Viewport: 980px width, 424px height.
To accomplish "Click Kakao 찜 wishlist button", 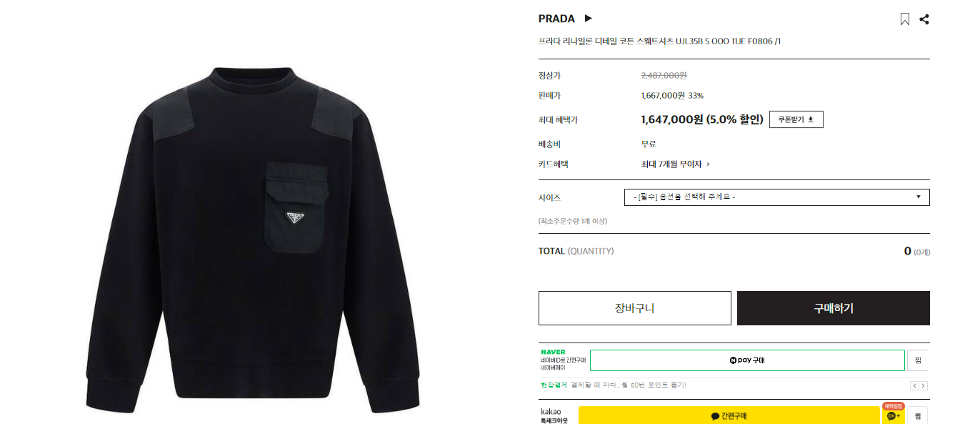I will [918, 415].
